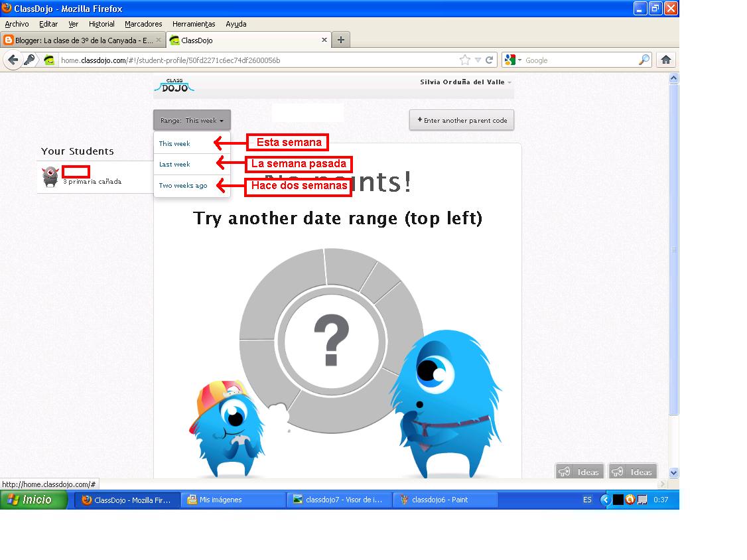Click the question mark donut chart

pyautogui.click(x=332, y=340)
